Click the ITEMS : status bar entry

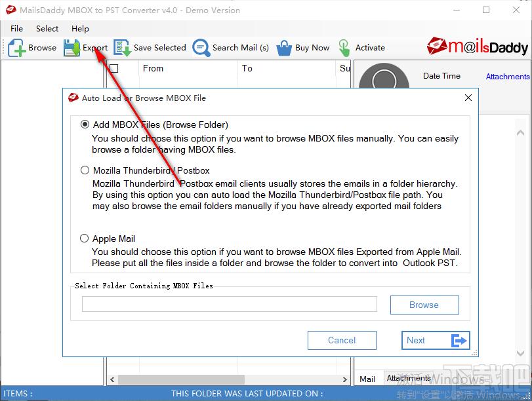[18, 394]
